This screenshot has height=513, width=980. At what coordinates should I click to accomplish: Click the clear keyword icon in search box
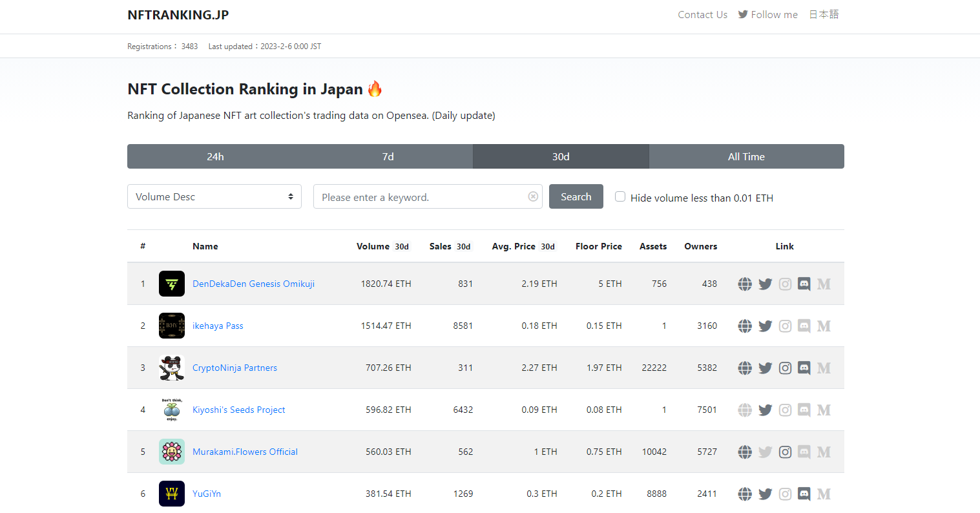click(x=533, y=196)
